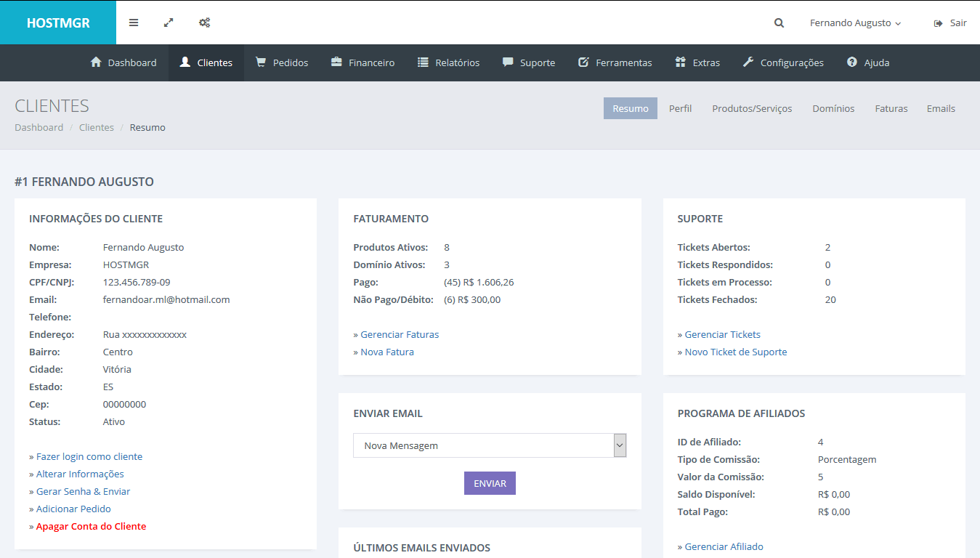980x558 pixels.
Task: Open Ajuda via the question mark icon
Action: (x=852, y=62)
